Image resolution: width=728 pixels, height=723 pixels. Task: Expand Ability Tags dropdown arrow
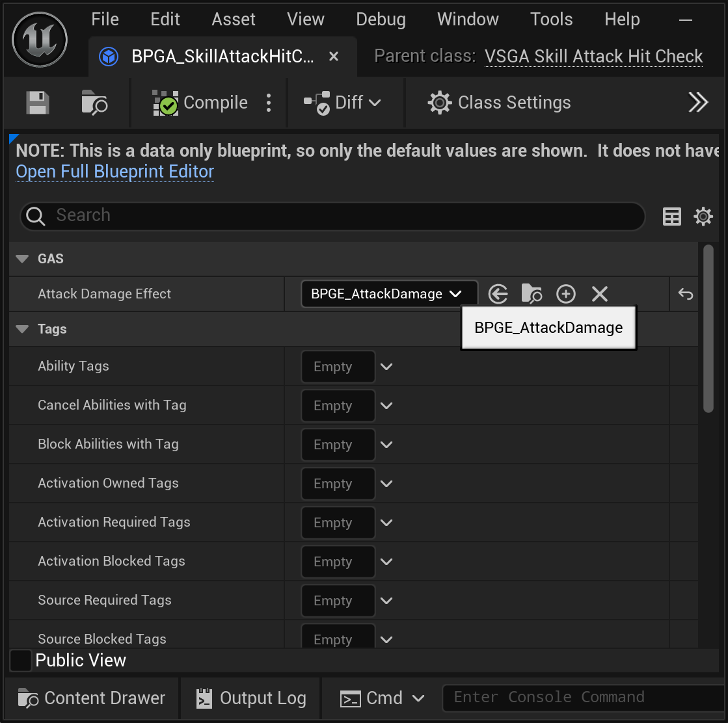coord(386,367)
